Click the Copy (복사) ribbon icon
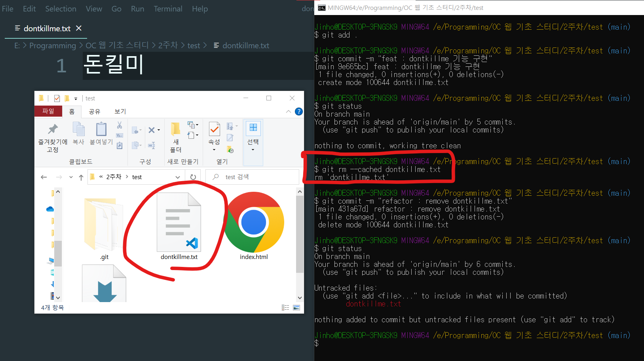 point(78,129)
